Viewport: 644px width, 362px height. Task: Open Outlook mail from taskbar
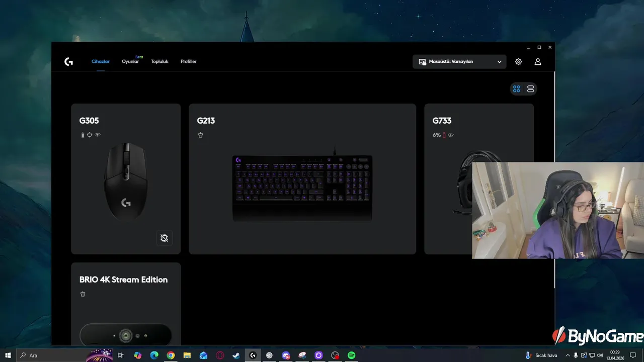click(203, 355)
